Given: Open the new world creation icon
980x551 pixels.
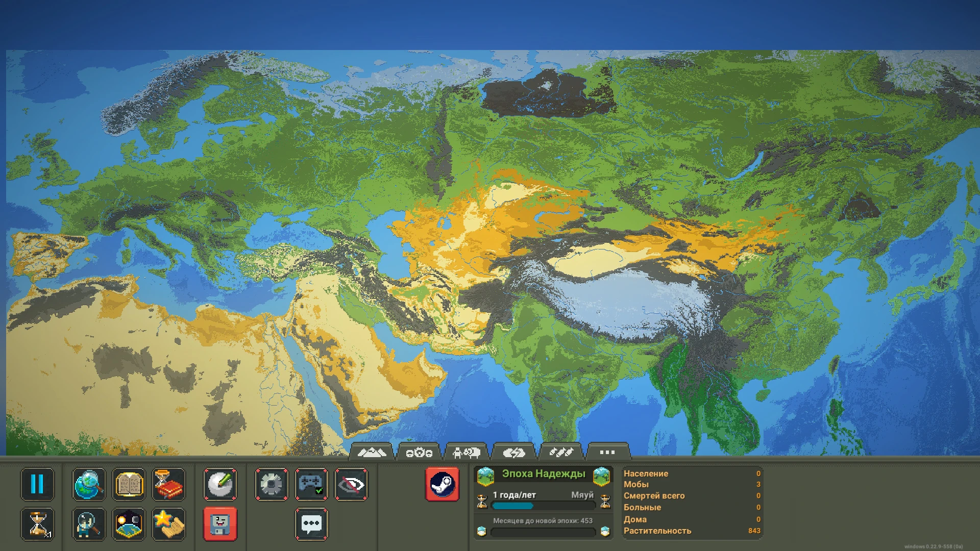Looking at the screenshot, I should coord(129,524).
